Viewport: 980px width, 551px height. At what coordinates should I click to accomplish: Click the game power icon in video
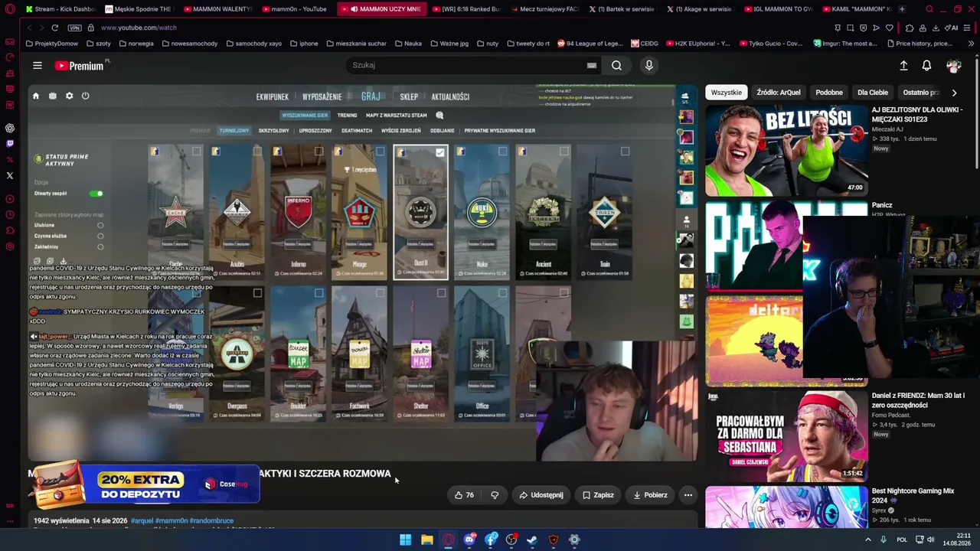point(85,96)
